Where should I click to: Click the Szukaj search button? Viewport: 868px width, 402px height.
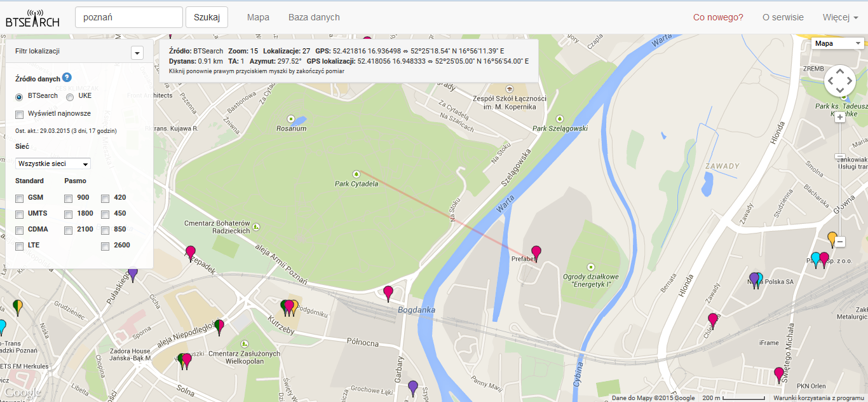pos(207,17)
